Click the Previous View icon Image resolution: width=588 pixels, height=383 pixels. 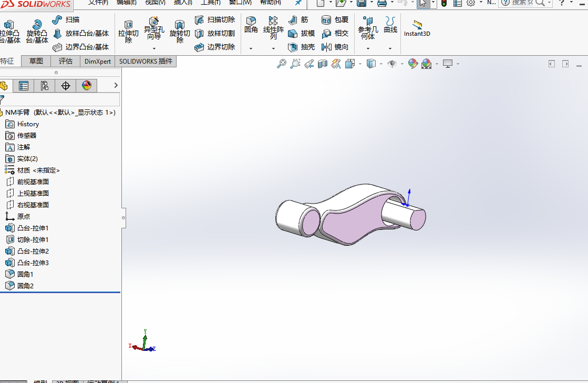click(309, 64)
